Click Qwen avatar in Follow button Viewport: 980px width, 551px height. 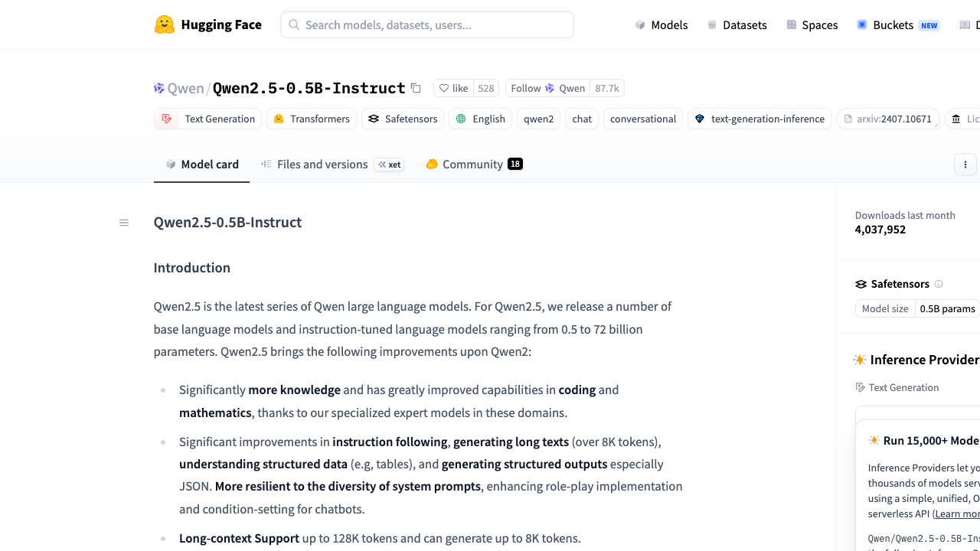click(x=550, y=88)
